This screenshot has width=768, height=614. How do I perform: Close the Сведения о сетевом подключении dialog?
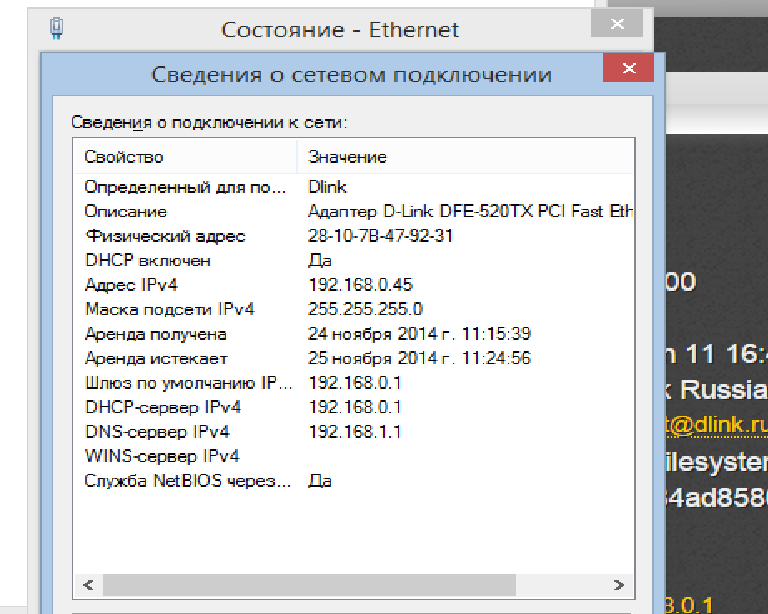[x=628, y=68]
